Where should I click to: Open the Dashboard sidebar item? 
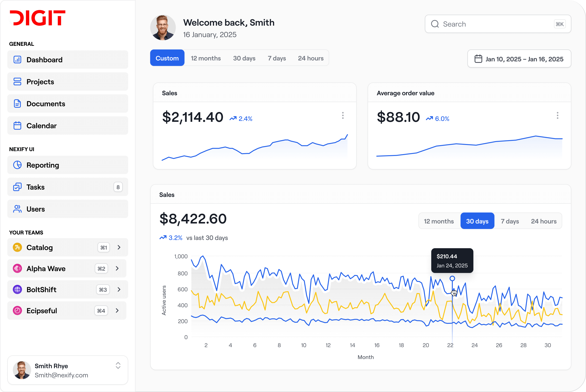(x=68, y=60)
